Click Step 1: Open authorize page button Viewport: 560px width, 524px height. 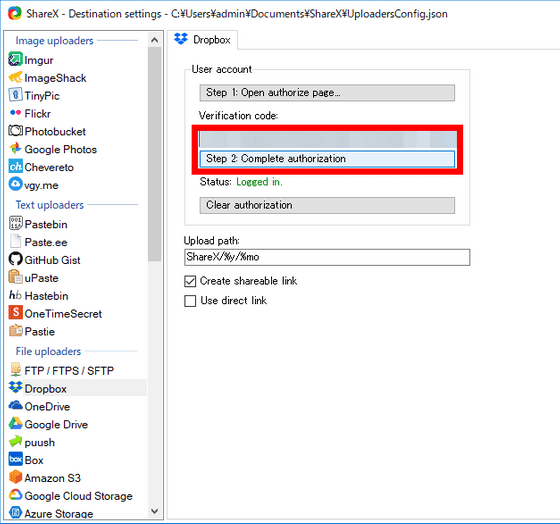point(327,93)
